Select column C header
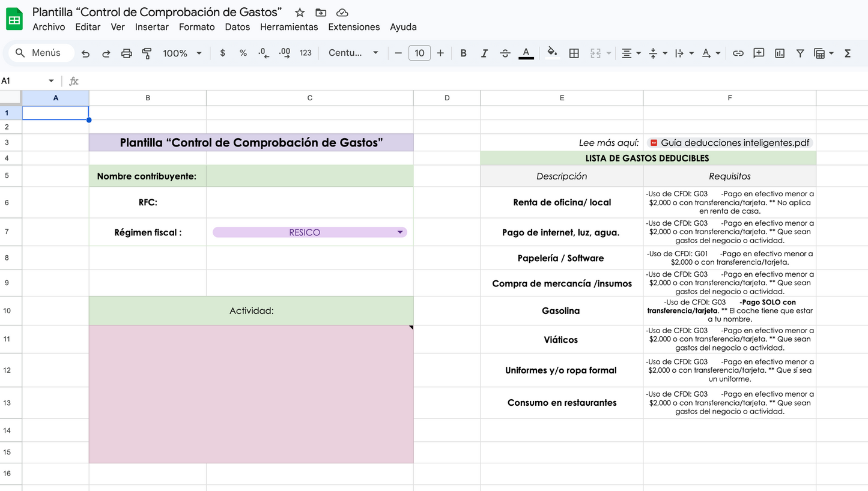868x491 pixels. (x=309, y=98)
